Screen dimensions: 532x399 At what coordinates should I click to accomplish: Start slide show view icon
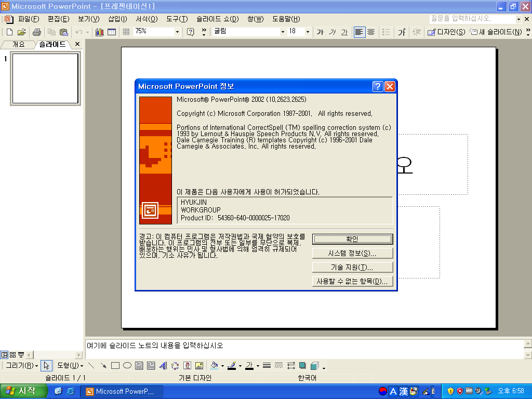pyautogui.click(x=21, y=355)
